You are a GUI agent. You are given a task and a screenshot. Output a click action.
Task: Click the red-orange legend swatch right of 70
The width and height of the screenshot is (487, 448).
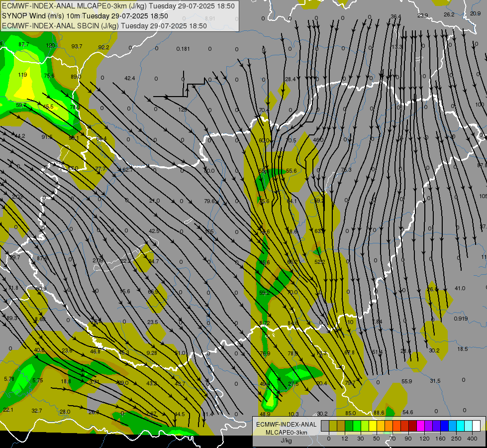(396, 426)
